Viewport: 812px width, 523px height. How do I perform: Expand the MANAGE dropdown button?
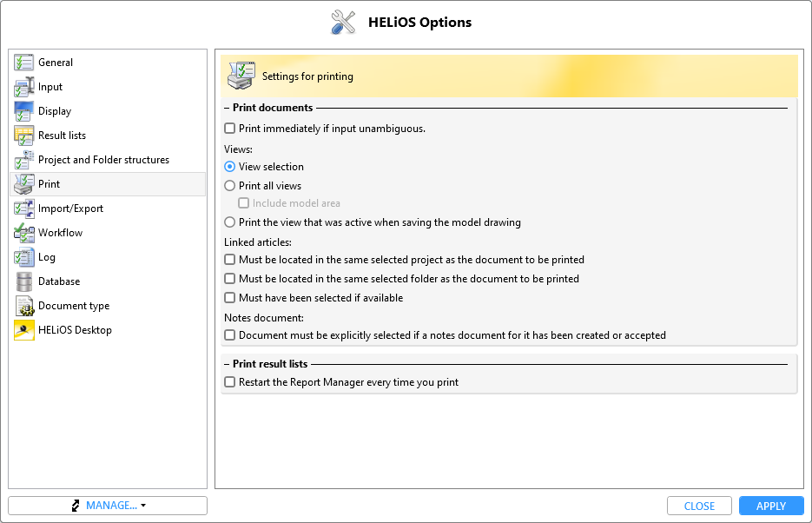(x=108, y=506)
